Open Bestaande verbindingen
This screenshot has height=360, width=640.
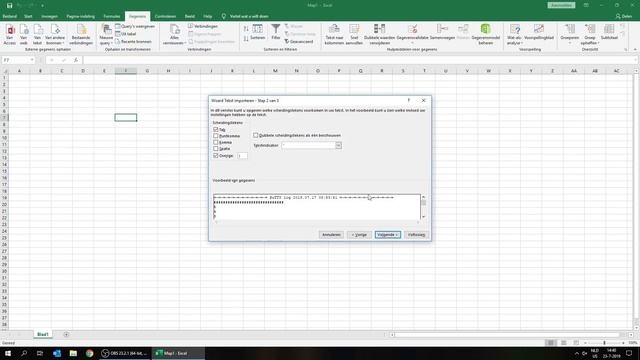tap(81, 34)
